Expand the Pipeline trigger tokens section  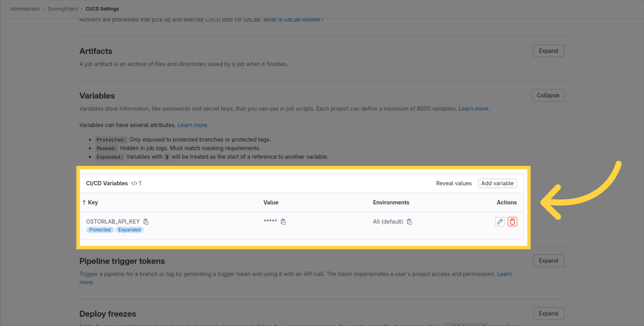[548, 261]
